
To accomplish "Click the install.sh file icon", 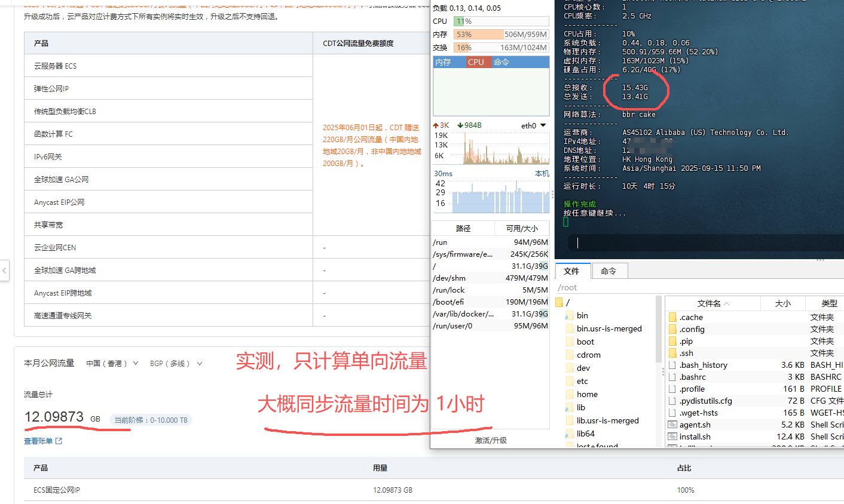I will pos(672,437).
